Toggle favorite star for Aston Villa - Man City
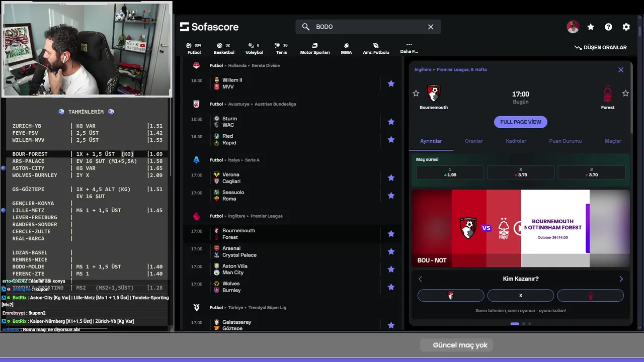 click(x=391, y=269)
